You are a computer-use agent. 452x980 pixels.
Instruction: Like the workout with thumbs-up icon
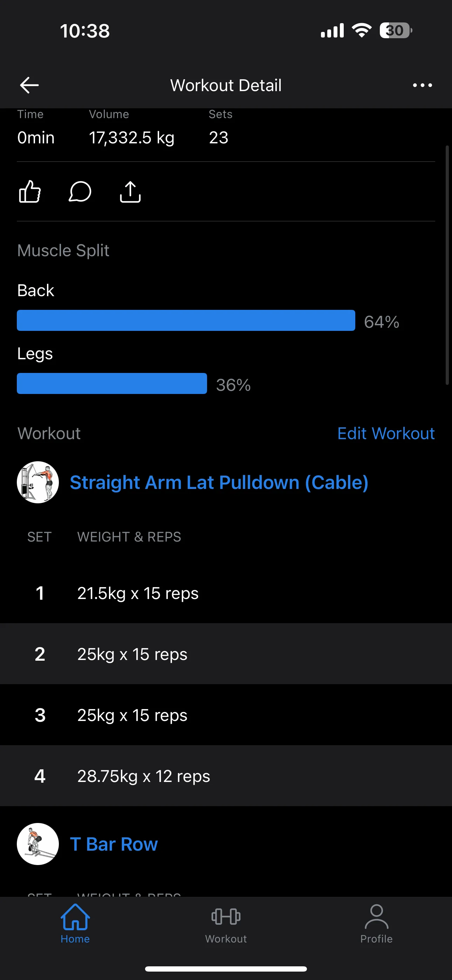point(30,191)
